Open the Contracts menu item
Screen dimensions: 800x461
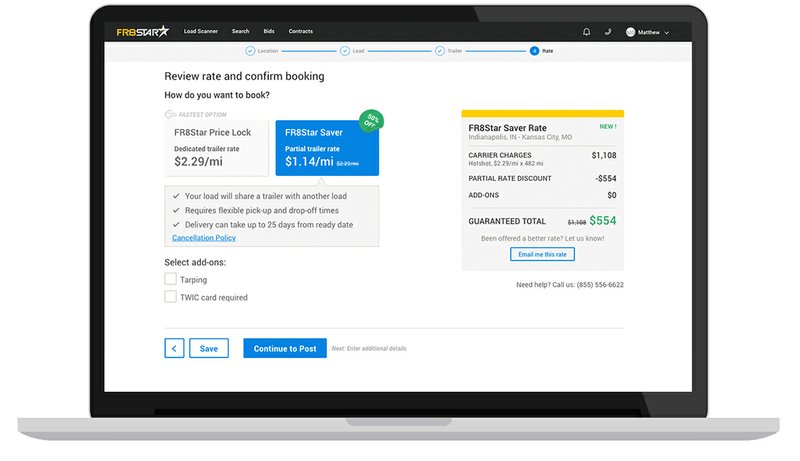coord(301,31)
